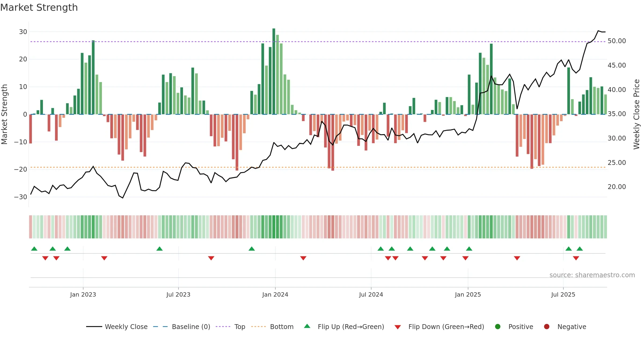
Task: Click the red Flip Down legend triangle
Action: (x=398, y=327)
